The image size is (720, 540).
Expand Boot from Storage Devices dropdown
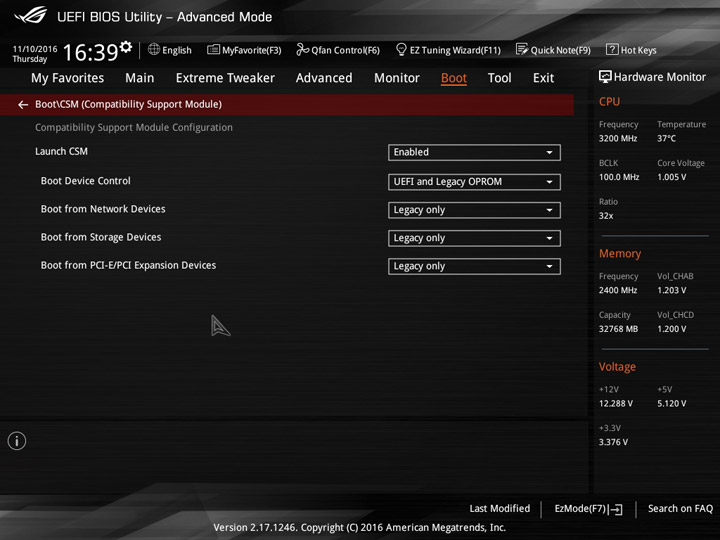474,238
